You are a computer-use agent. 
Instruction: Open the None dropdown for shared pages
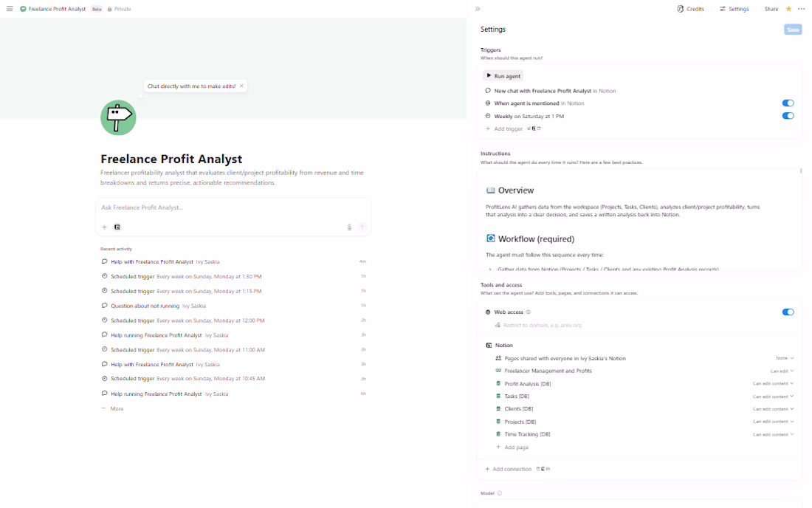[784, 358]
